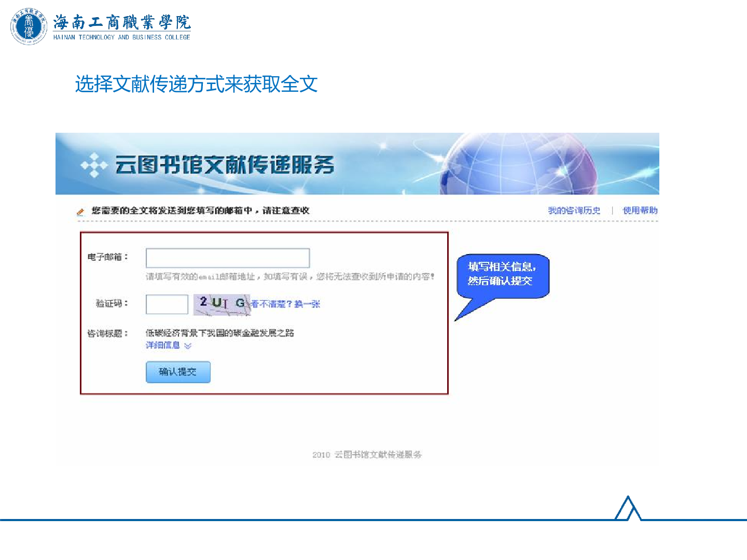Click the banner title 云图书馆文献传递服务
This screenshot has width=747, height=560.
click(224, 165)
